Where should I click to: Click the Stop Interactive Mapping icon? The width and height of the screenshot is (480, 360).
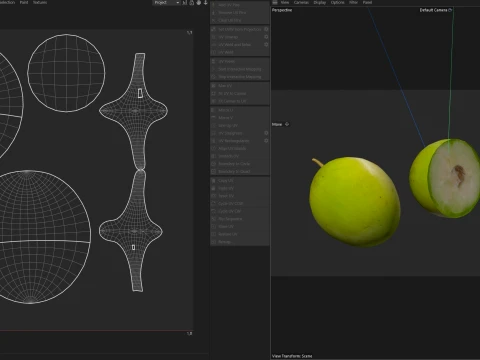click(x=214, y=77)
